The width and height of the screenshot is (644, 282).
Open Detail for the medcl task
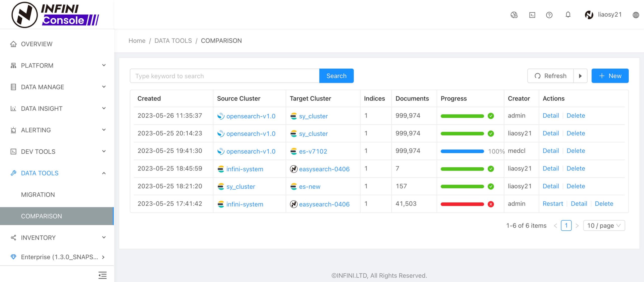551,151
